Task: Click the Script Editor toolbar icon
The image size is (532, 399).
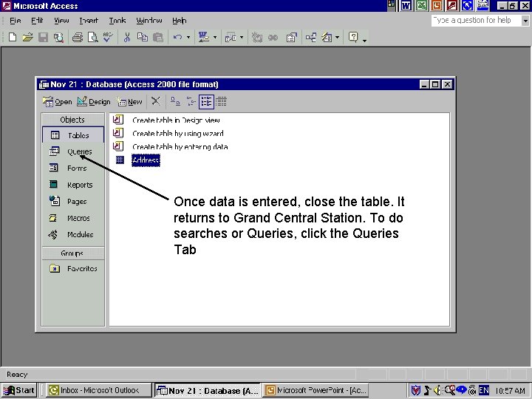Action: [273, 37]
